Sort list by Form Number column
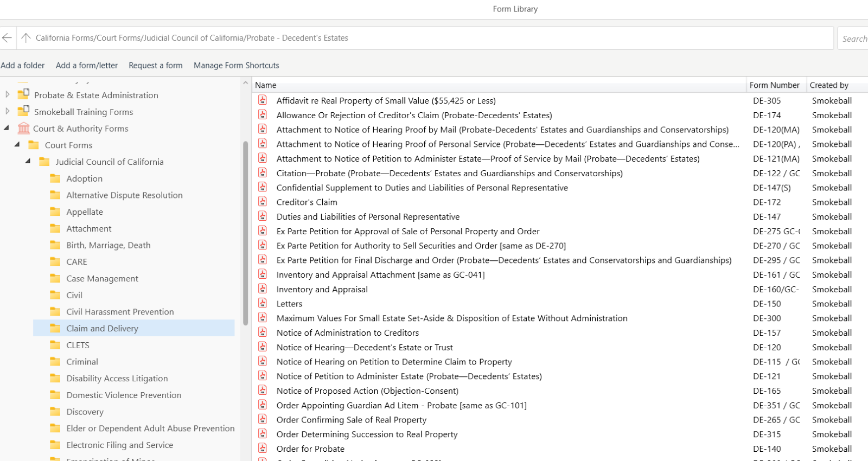This screenshot has height=461, width=868. click(x=776, y=85)
